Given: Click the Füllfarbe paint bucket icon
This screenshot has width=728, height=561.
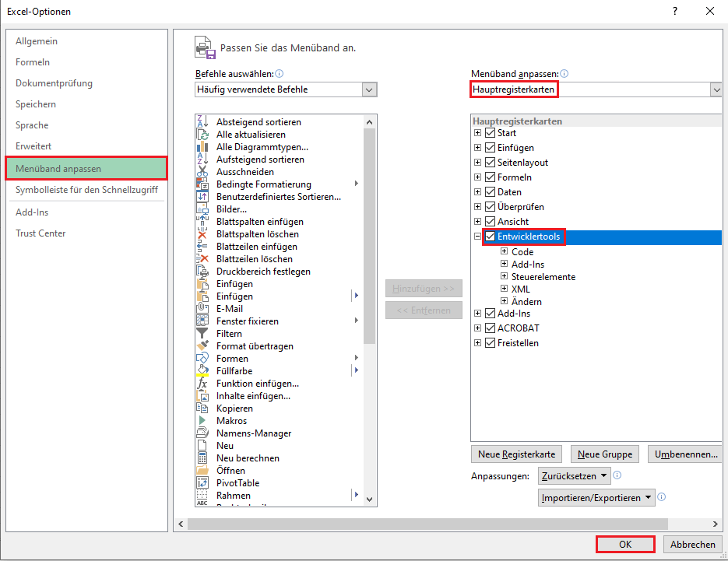Looking at the screenshot, I should (x=202, y=371).
